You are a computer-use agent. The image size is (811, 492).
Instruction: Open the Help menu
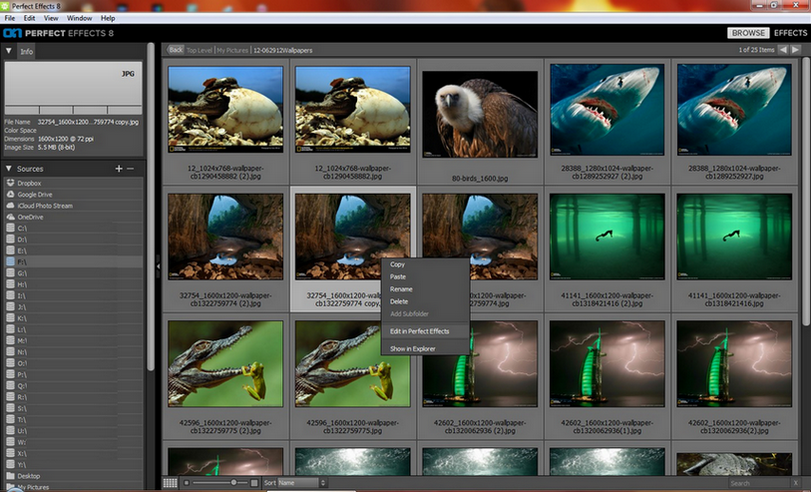(x=108, y=18)
